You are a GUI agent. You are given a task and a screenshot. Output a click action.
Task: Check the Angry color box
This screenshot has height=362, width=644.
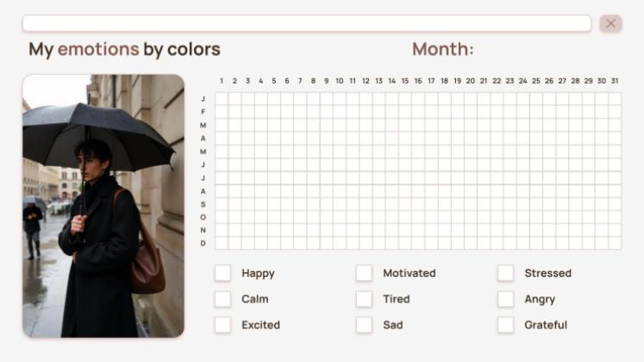click(x=506, y=299)
